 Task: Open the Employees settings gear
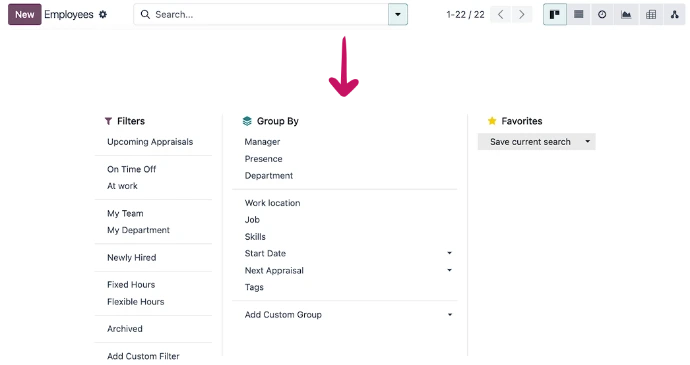pyautogui.click(x=103, y=15)
